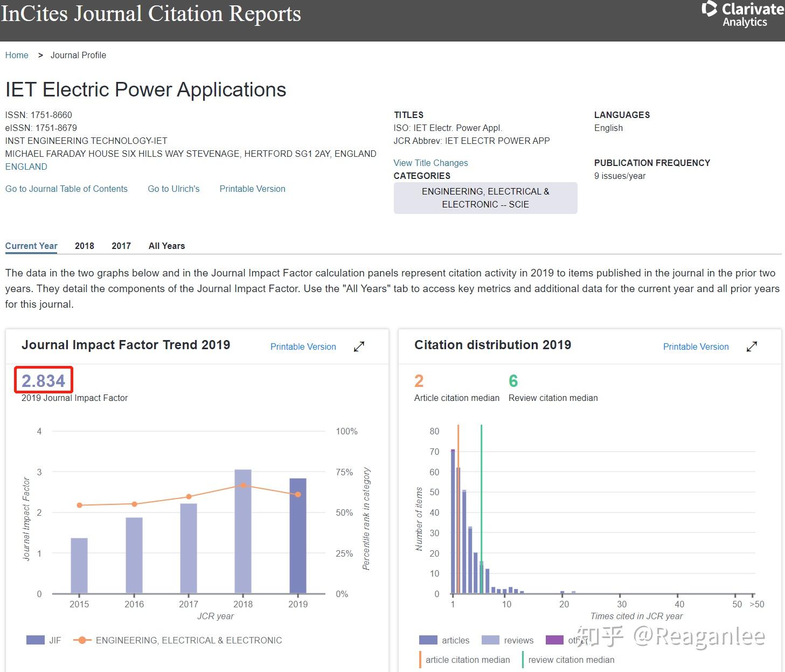Screen dimensions: 785x672
Task: Switch to the Current Year tab
Action: 31,246
